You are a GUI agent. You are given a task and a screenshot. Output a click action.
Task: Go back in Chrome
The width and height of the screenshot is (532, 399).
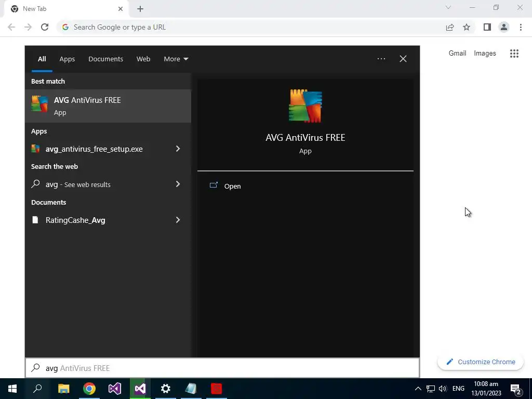11,27
